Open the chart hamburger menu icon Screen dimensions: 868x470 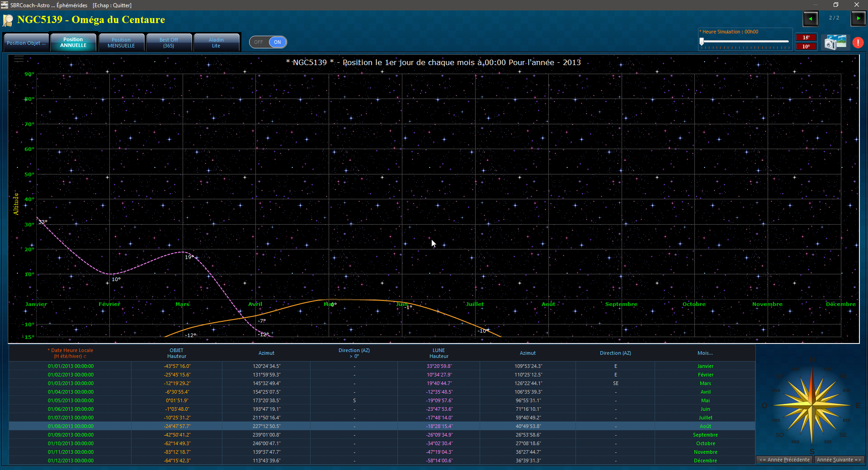pos(19,59)
